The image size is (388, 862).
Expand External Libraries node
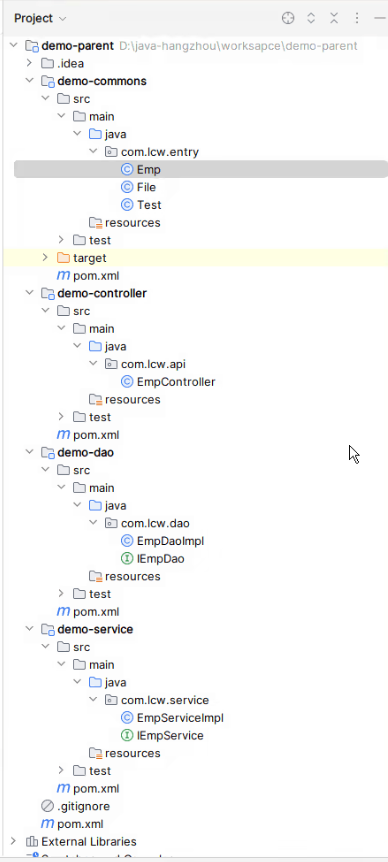tap(13, 841)
